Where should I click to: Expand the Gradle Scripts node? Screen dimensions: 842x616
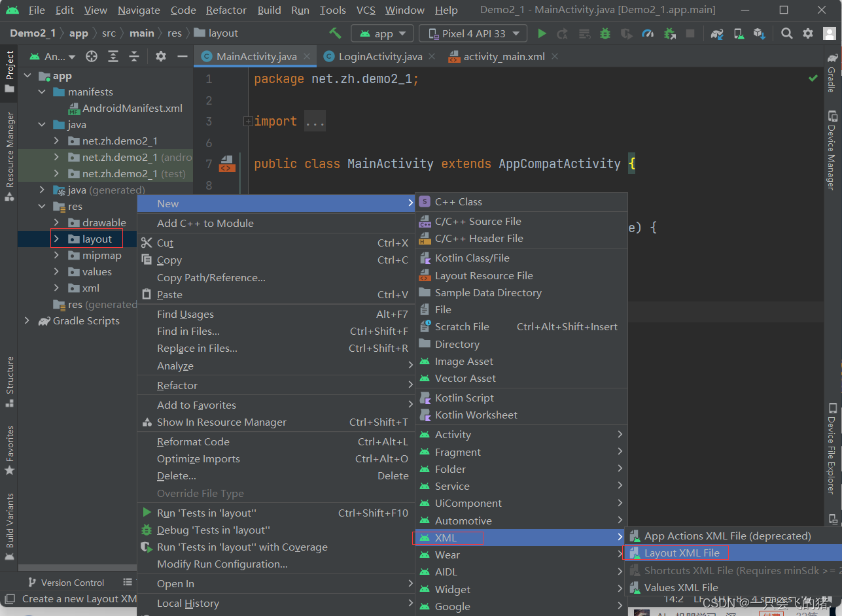27,321
